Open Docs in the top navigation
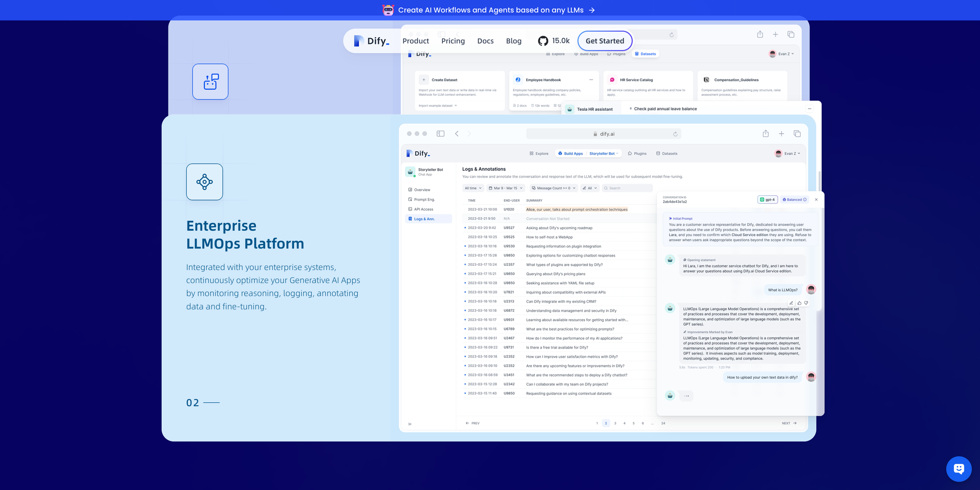 (485, 41)
